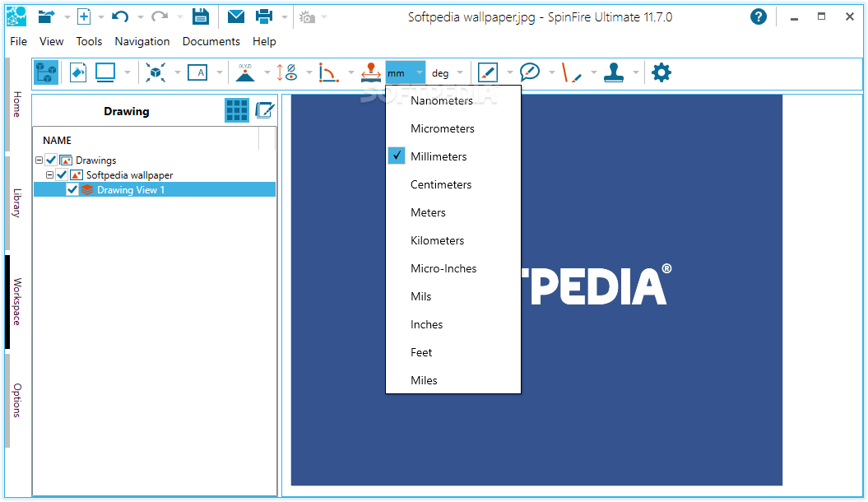Image resolution: width=868 pixels, height=502 pixels.
Task: Collapse the Drawings tree node
Action: click(x=39, y=160)
